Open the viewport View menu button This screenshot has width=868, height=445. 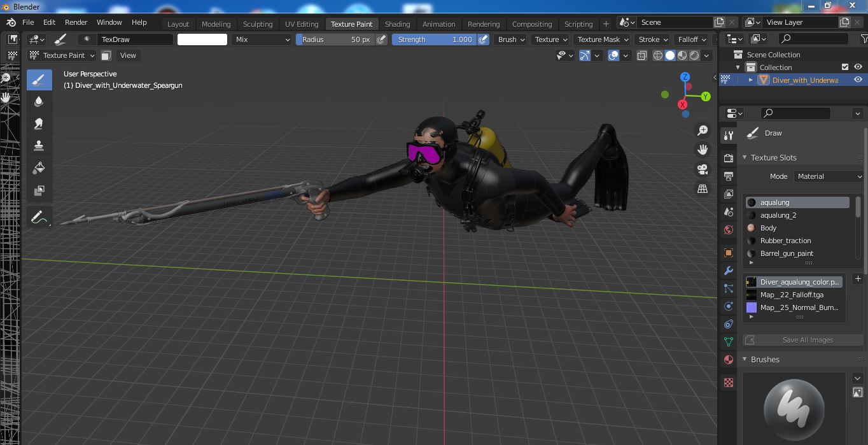tap(128, 55)
